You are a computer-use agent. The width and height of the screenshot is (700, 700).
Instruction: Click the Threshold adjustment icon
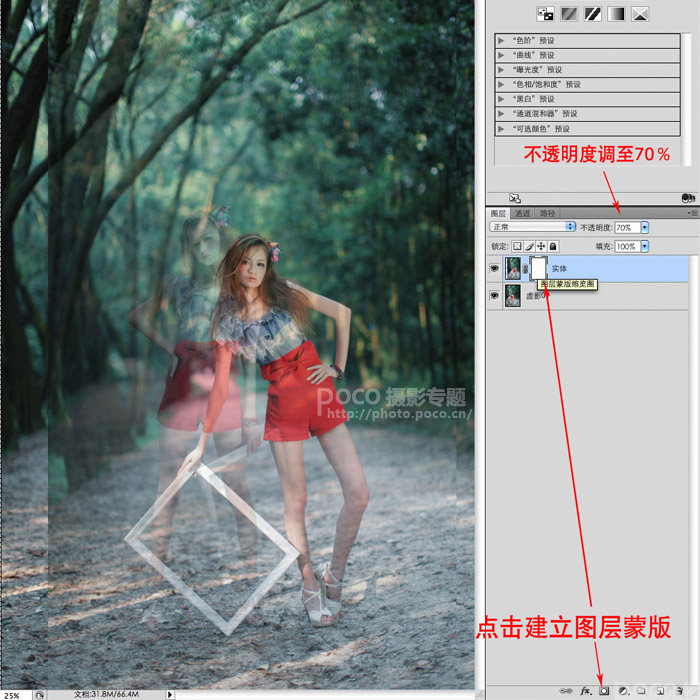tap(592, 14)
